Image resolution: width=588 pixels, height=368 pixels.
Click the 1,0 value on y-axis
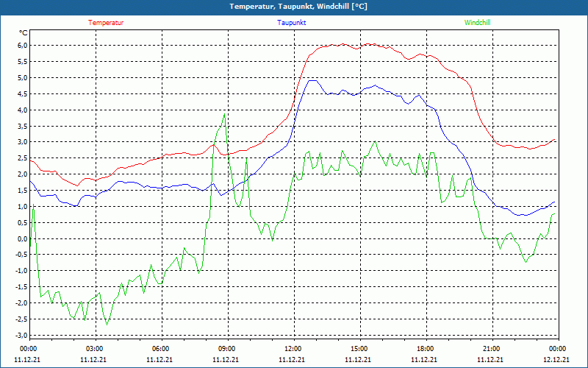tap(23, 207)
